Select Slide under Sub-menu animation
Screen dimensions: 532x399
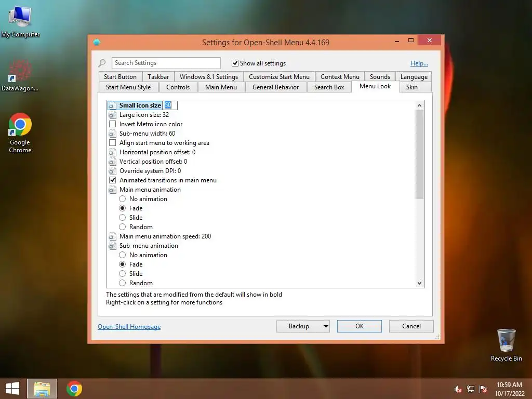[123, 274]
